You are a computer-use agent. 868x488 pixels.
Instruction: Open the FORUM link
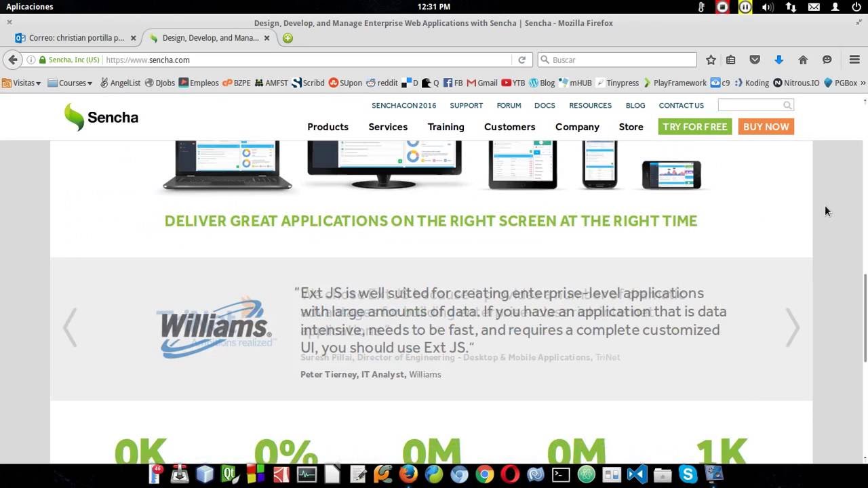click(509, 105)
